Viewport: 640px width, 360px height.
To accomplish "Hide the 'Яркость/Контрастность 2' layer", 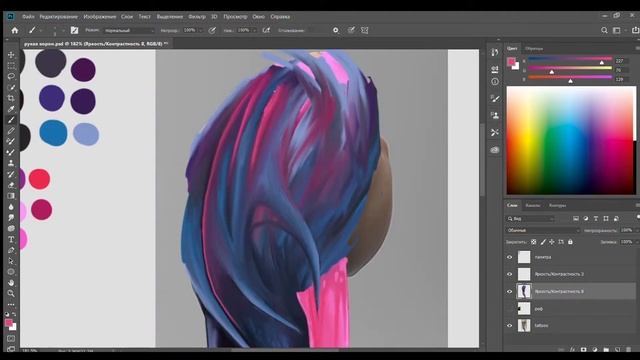I will coord(509,274).
